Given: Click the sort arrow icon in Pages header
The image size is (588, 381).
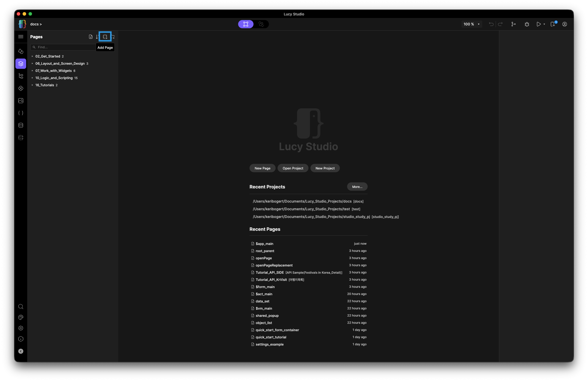Looking at the screenshot, I should (x=97, y=37).
